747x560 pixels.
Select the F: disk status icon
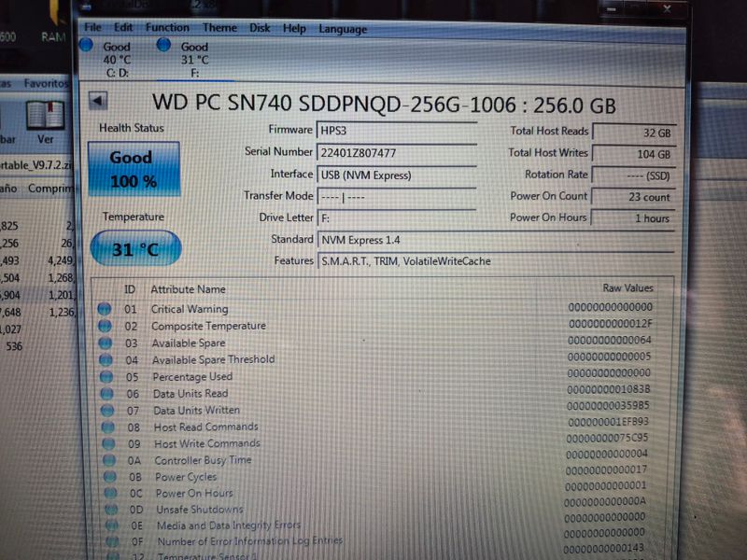pos(163,45)
